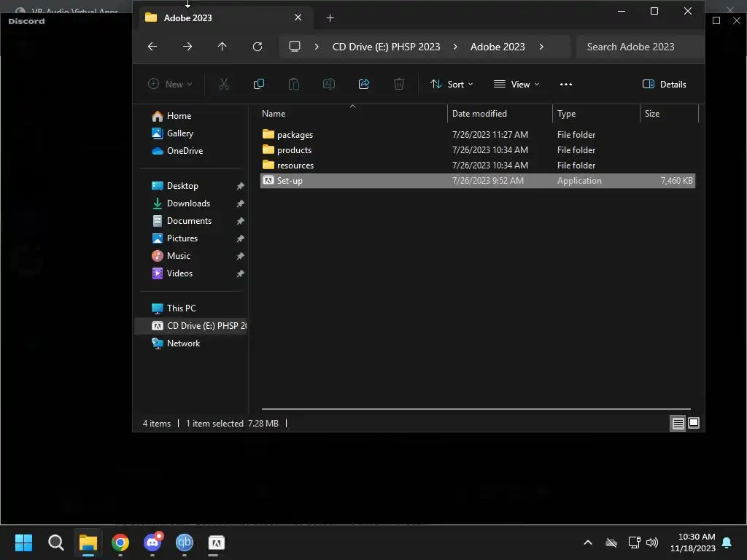Screen dimensions: 747x560
Task: Expand chevron after the PC icon in address bar
Action: tap(317, 47)
